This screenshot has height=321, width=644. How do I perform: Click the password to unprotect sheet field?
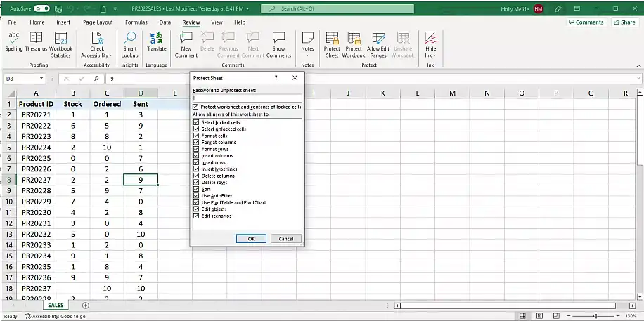click(247, 98)
